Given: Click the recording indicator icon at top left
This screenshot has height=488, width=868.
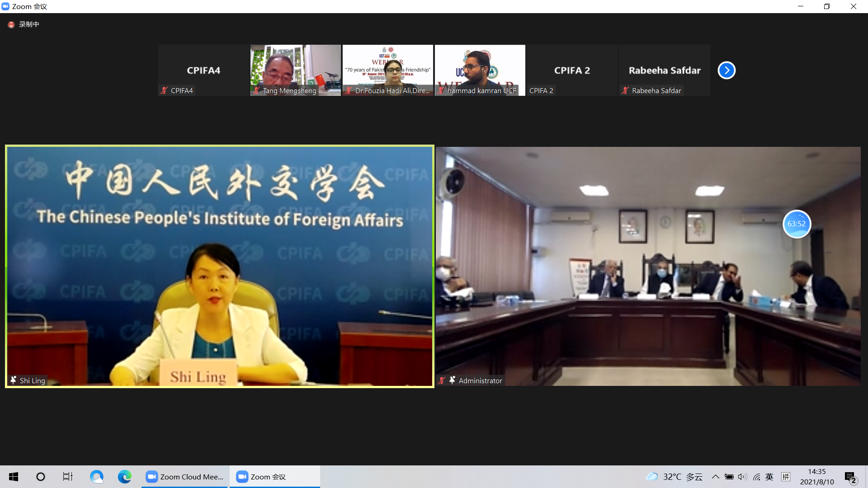Looking at the screenshot, I should pos(11,24).
